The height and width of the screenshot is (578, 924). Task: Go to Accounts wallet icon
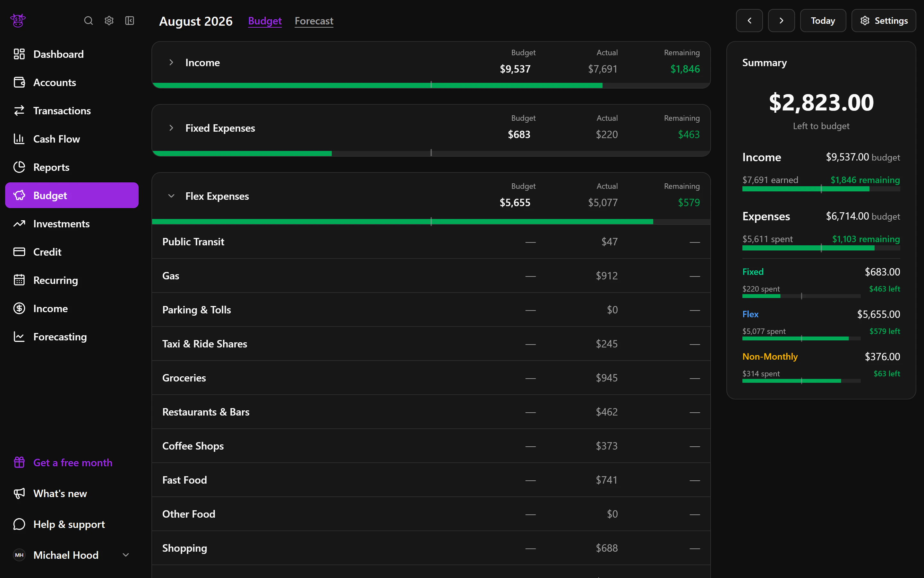click(19, 82)
